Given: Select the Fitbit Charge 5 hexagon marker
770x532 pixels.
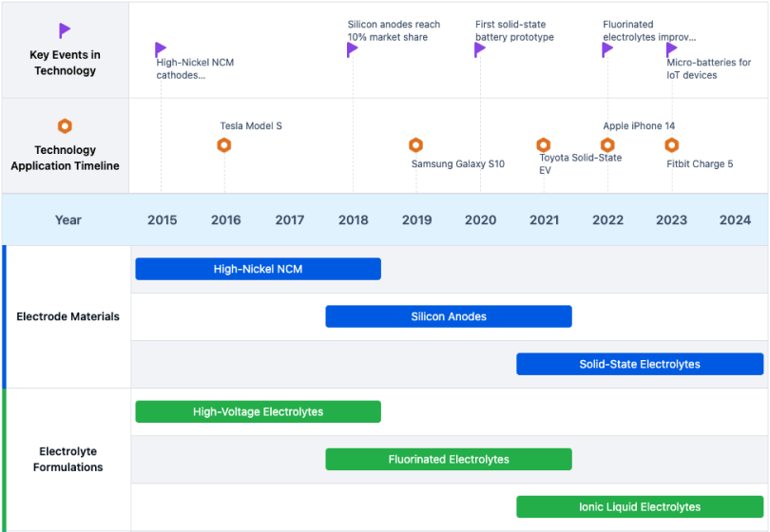Looking at the screenshot, I should pos(671,145).
